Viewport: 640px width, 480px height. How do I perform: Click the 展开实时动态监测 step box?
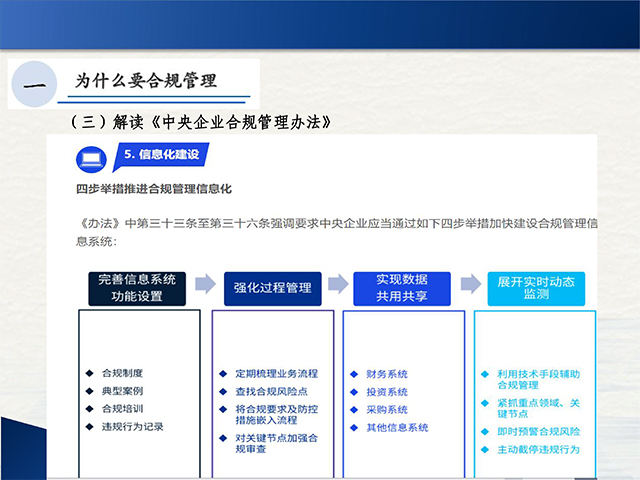point(536,289)
